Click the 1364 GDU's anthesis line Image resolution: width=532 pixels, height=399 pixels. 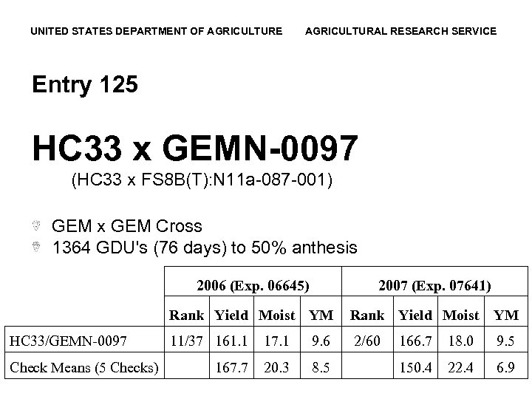click(x=205, y=248)
